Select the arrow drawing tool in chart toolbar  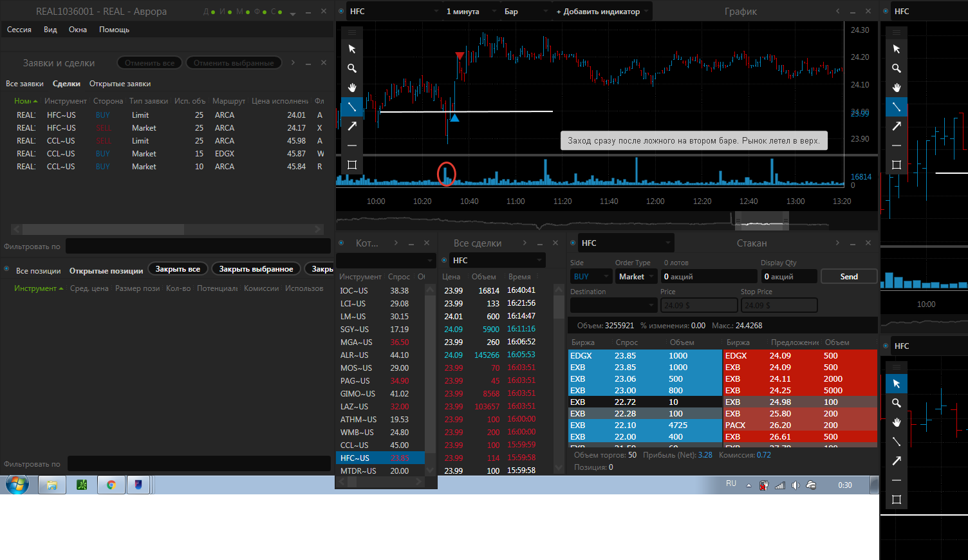[x=351, y=126]
